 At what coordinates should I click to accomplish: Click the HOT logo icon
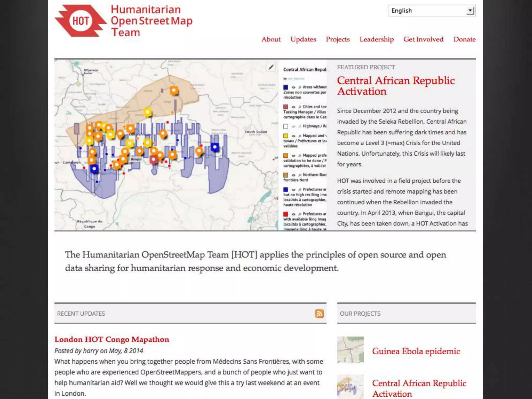(x=81, y=21)
